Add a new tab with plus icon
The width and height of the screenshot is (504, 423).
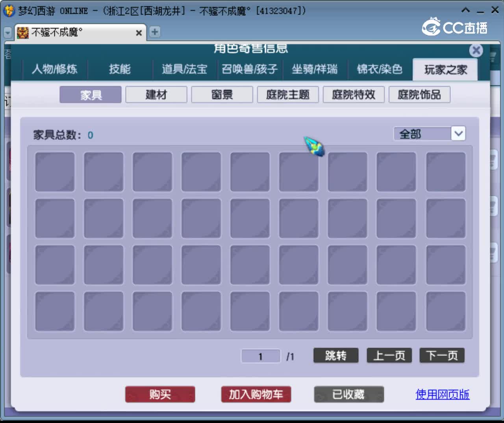click(x=155, y=32)
